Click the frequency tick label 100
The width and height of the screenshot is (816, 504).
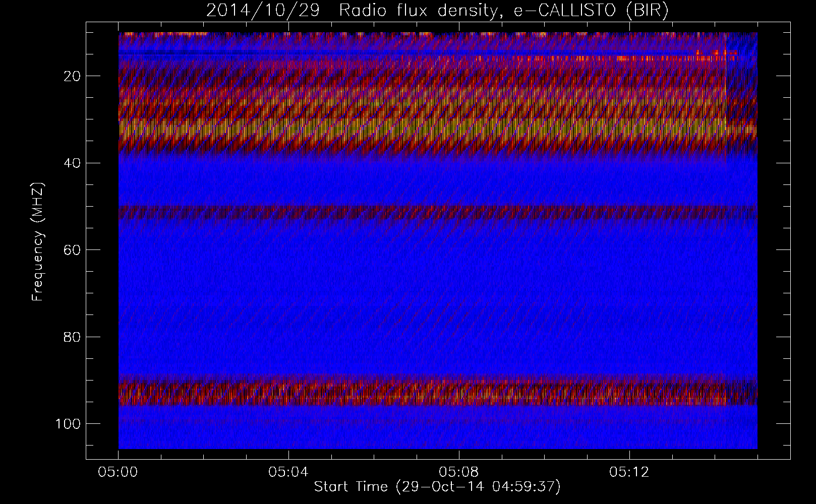69,424
